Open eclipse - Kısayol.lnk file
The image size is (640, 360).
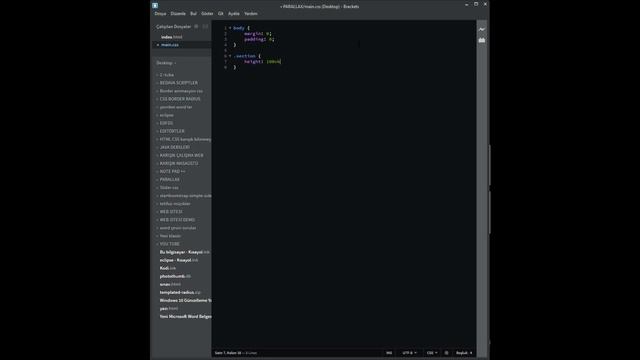pyautogui.click(x=179, y=260)
